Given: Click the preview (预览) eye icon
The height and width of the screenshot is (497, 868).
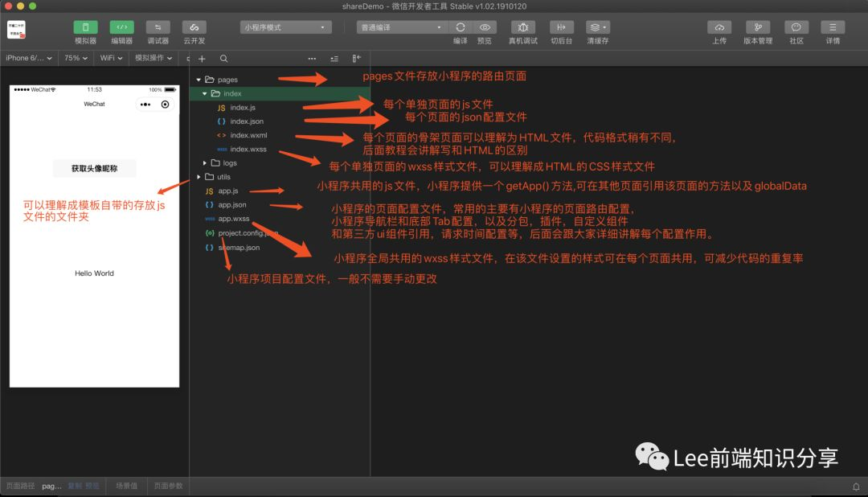Looking at the screenshot, I should click(485, 27).
